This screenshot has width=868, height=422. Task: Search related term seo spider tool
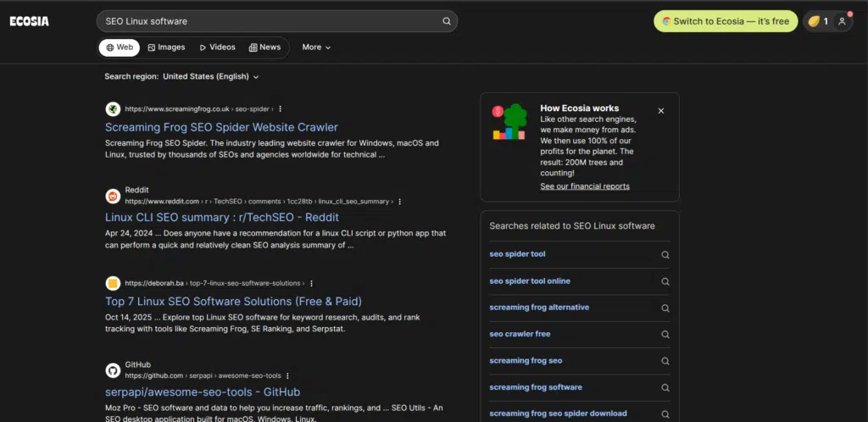pos(517,254)
